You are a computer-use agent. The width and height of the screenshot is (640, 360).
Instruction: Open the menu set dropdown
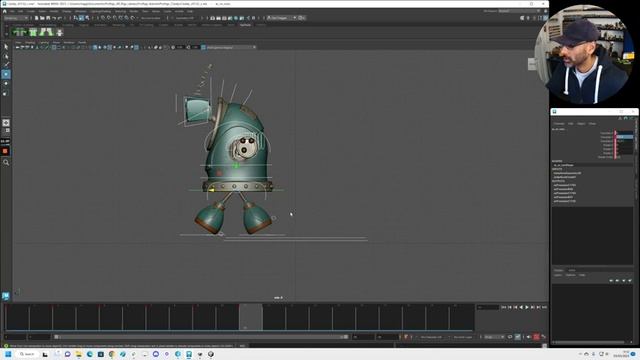tap(16, 18)
